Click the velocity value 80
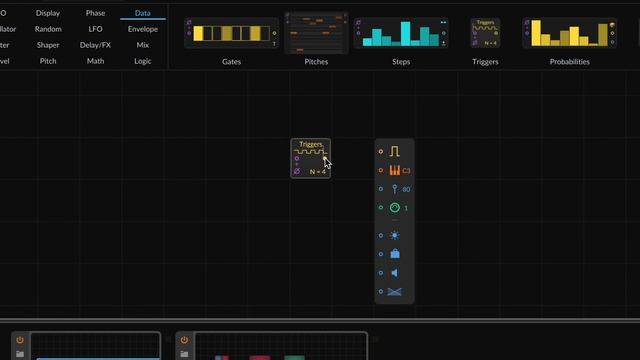The image size is (640, 360). point(406,189)
